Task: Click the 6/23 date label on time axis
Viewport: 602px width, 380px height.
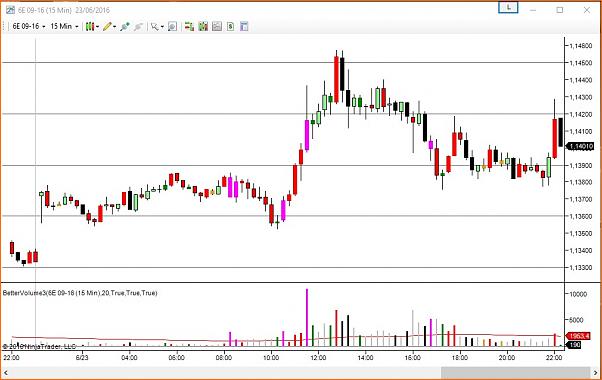Action: (x=82, y=357)
